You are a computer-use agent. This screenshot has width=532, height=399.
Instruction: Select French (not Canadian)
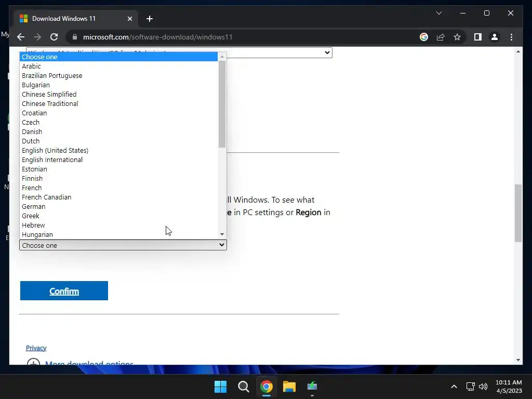(x=118, y=188)
